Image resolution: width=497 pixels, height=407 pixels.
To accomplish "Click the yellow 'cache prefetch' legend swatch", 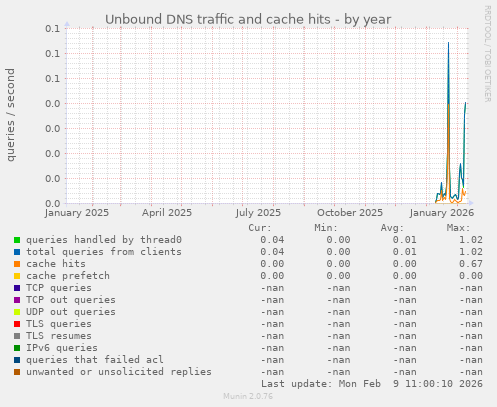I will 17,276.
